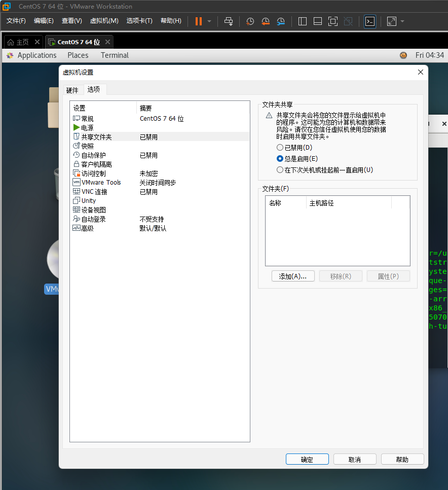448x490 pixels.
Task: Close the CentOS 7 64 位 tab
Action: tap(108, 42)
